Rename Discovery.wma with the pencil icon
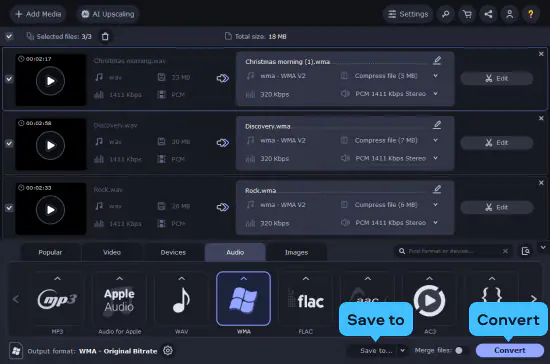 pyautogui.click(x=437, y=125)
